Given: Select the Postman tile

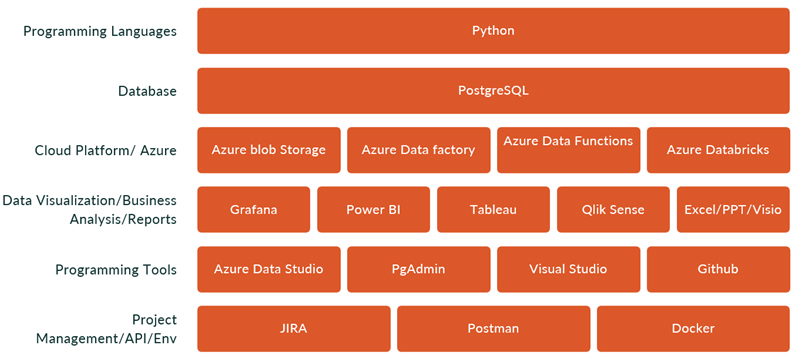Looking at the screenshot, I should [x=494, y=329].
